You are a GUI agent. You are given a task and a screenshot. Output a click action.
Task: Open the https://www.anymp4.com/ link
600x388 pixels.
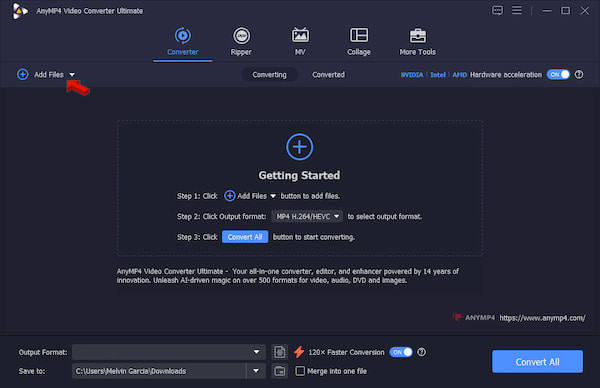coord(542,318)
